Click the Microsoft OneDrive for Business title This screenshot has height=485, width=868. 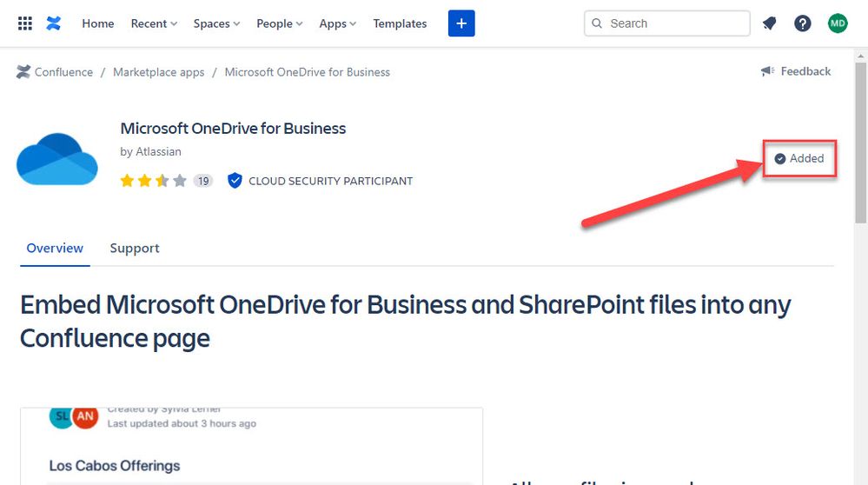coord(233,129)
